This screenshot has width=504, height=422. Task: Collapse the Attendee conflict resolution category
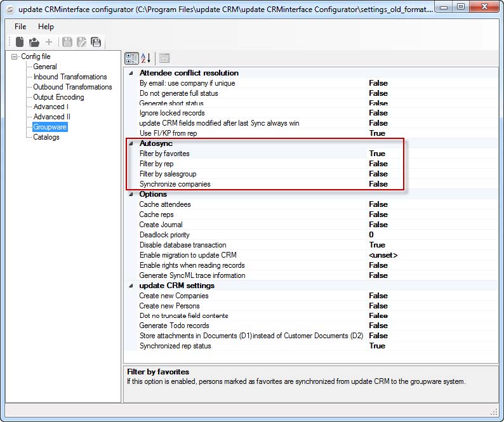(131, 73)
